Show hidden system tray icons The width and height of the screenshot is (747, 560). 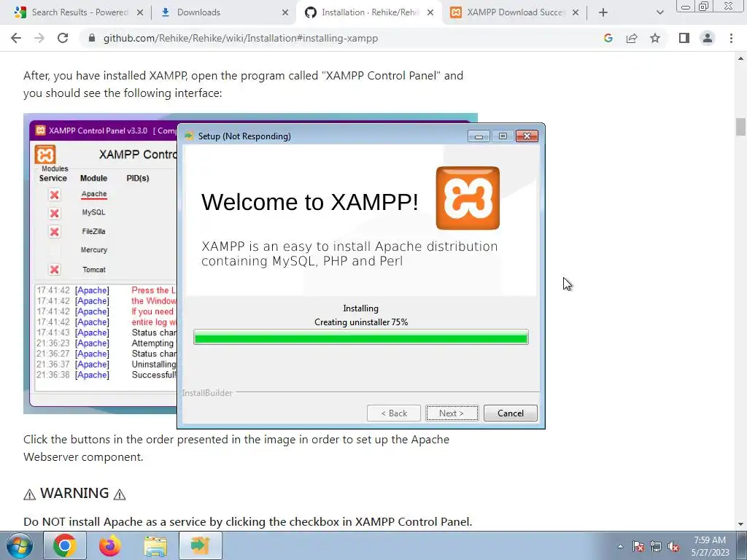click(x=620, y=546)
